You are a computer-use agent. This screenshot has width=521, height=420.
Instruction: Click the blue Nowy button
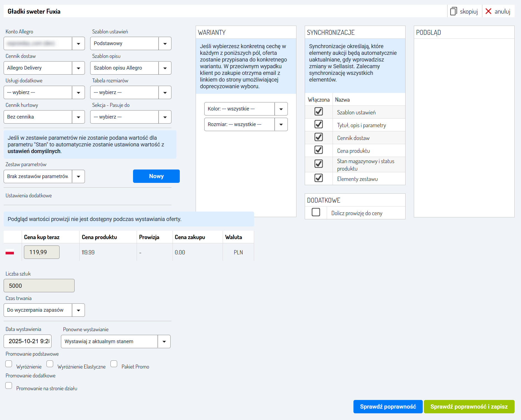pos(156,176)
